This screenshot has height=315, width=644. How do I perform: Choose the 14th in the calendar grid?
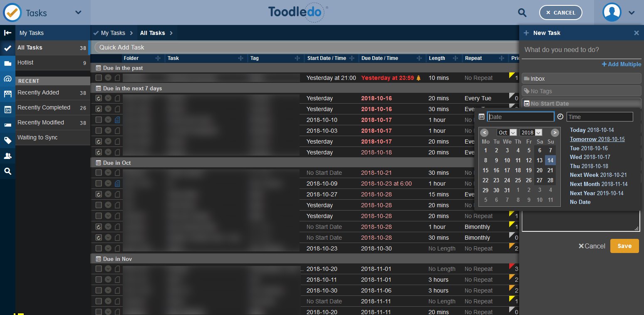point(550,160)
